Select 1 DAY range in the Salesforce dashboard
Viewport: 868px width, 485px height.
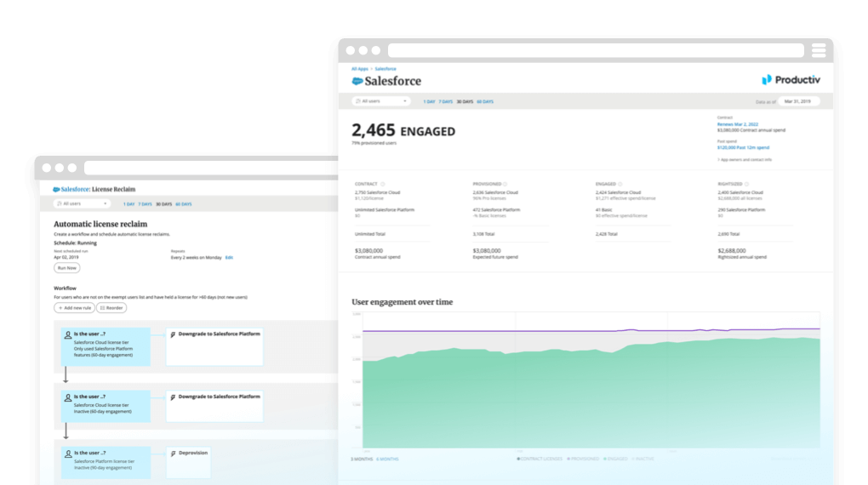(x=429, y=102)
